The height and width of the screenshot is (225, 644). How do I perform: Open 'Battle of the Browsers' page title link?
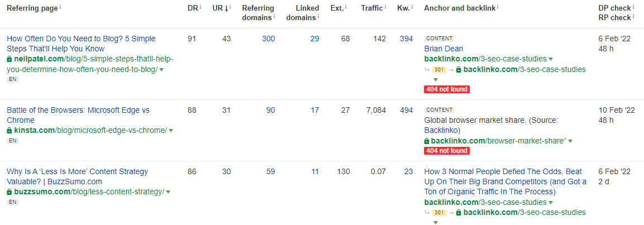click(78, 115)
